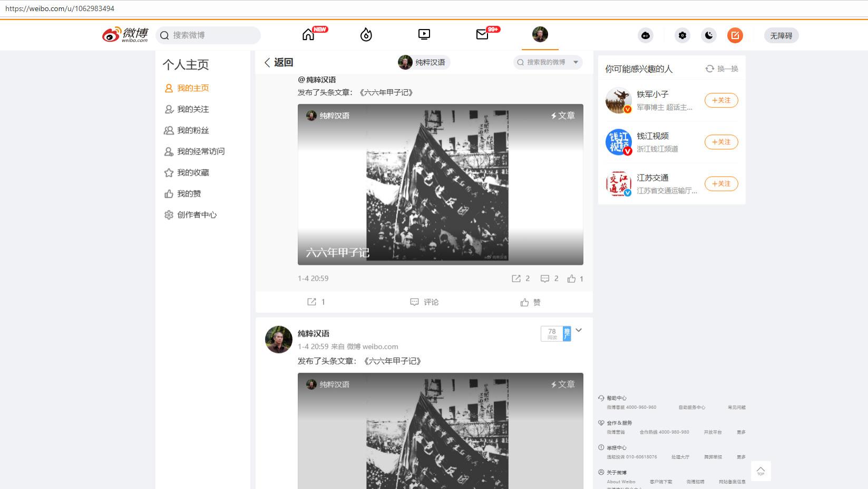Check unread messages via envelope icon
Image resolution: width=868 pixels, height=489 pixels.
pyautogui.click(x=482, y=34)
